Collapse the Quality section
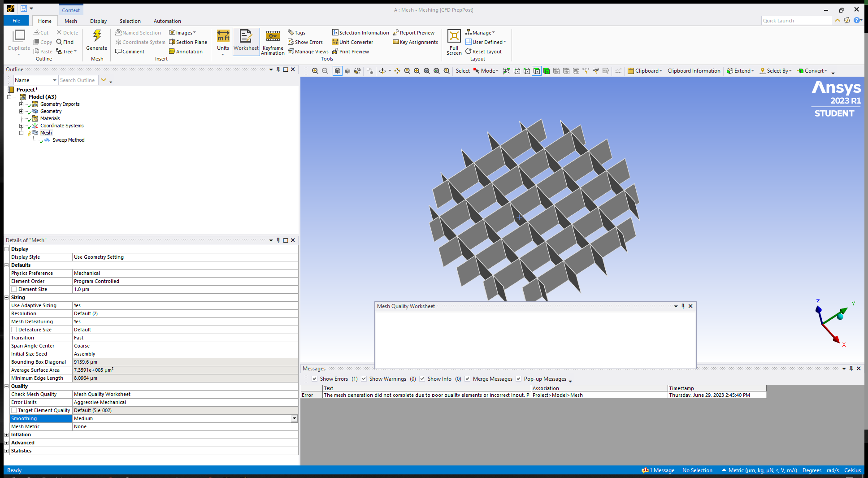Screen dimensions: 868x478 click(x=6, y=386)
